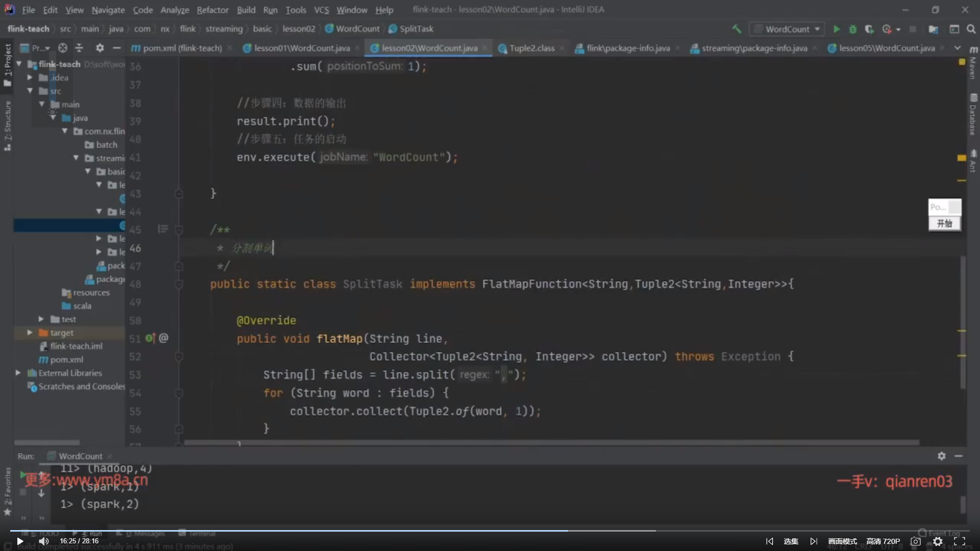The image size is (980, 551).
Task: Open Project panel settings gear
Action: (100, 48)
